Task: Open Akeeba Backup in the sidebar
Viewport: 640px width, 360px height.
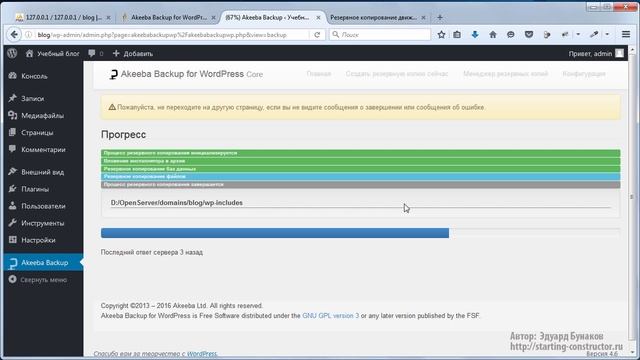Action: [44, 263]
